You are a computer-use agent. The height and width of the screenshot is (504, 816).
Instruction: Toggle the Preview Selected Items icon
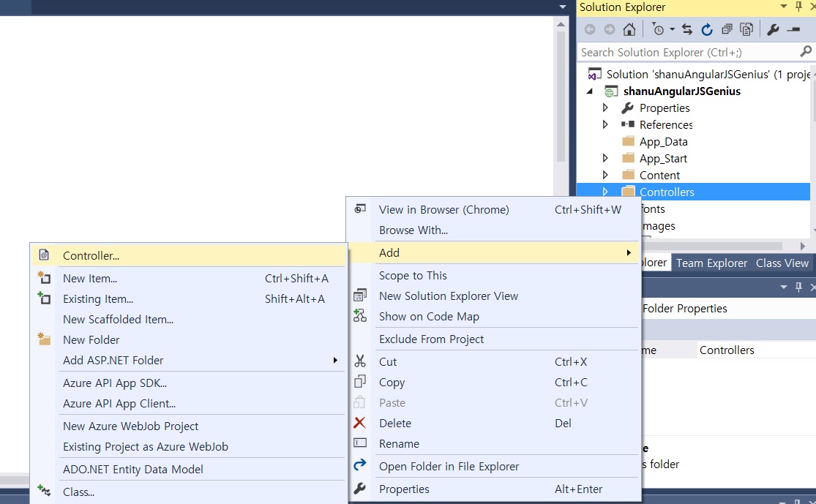793,30
